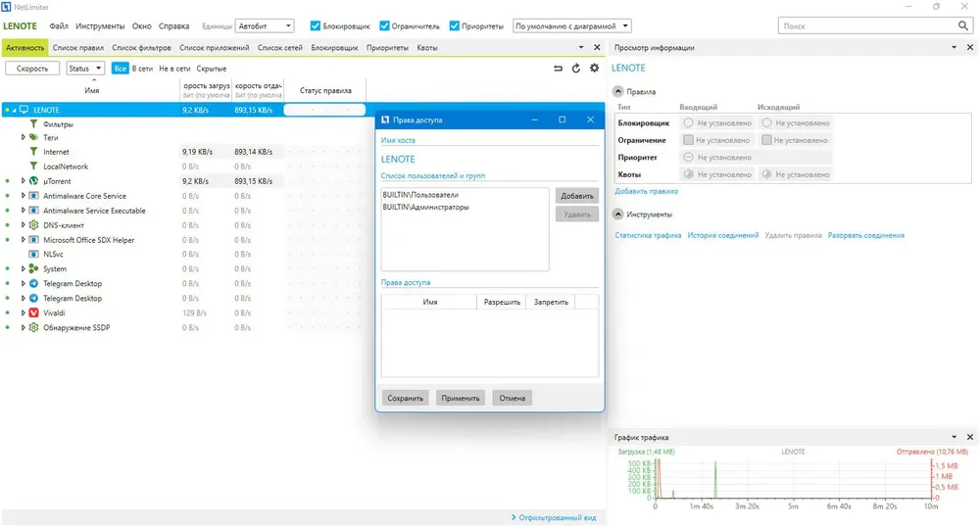Click the NLSvc service icon
Image resolution: width=980 pixels, height=527 pixels.
[33, 254]
